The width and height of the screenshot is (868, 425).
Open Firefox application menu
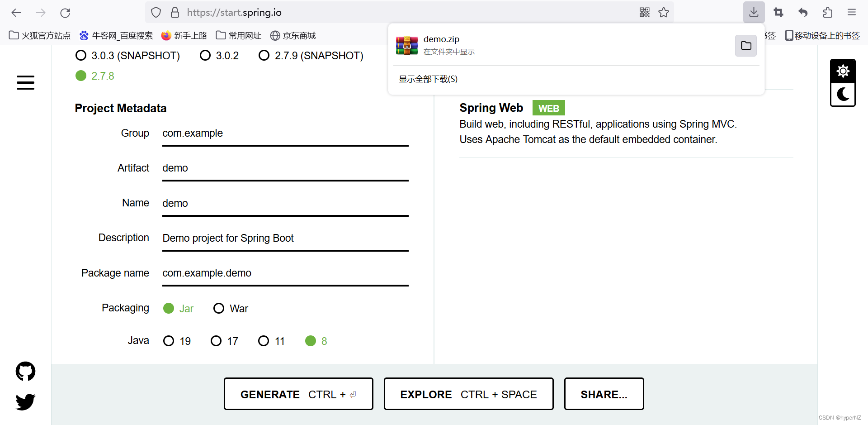pos(852,12)
